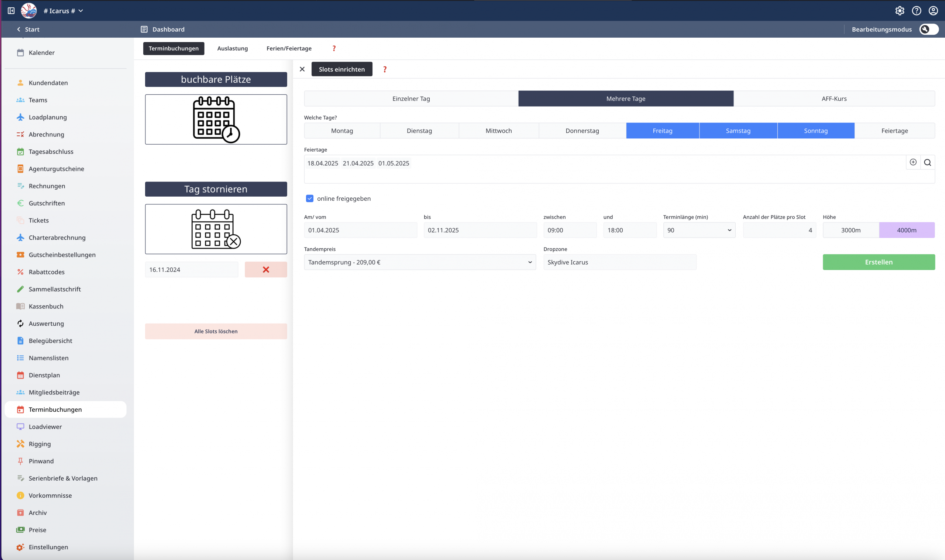945x560 pixels.
Task: Click the magnifier icon in Feiertage field
Action: point(927,163)
